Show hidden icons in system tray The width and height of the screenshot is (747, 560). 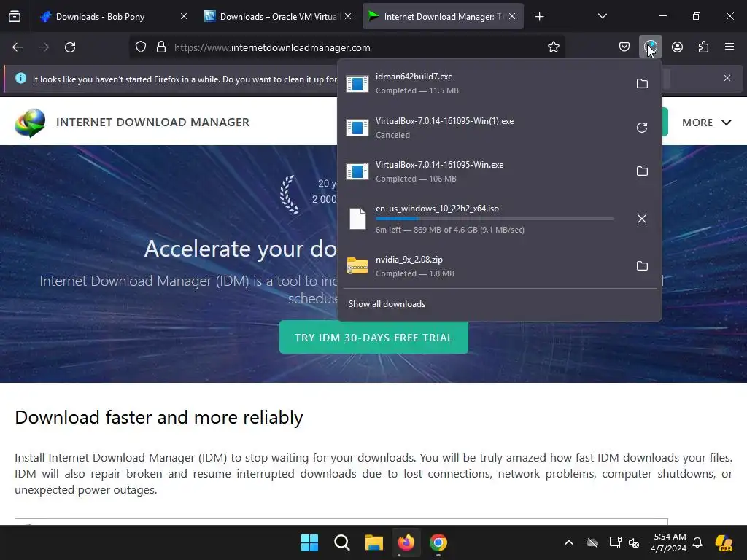tap(569, 542)
